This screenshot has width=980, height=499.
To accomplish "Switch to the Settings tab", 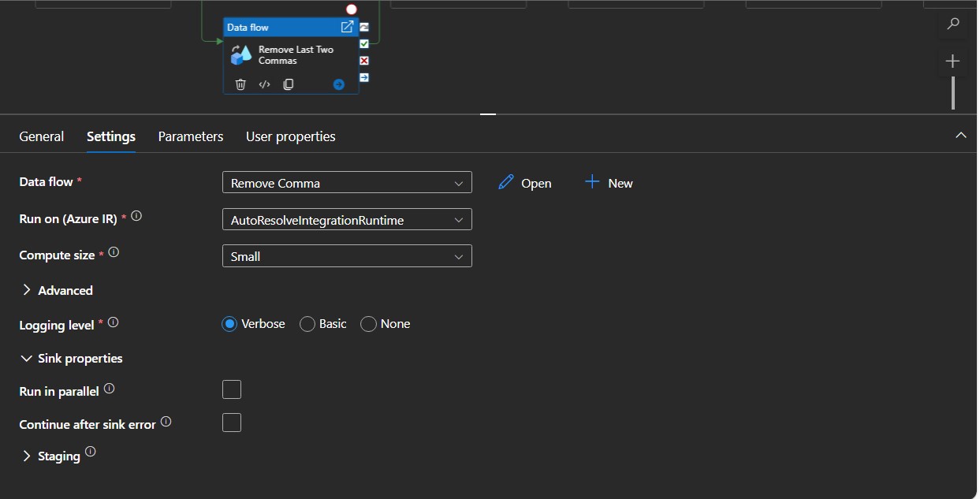I will point(111,136).
